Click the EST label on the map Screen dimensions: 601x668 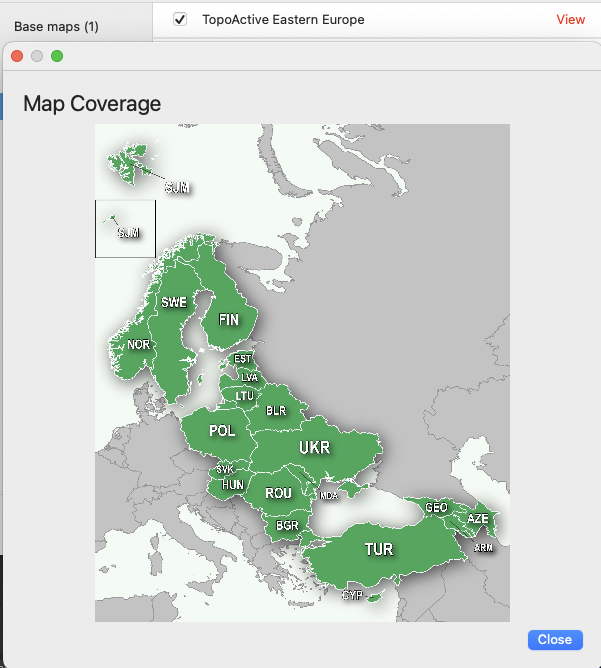click(242, 359)
